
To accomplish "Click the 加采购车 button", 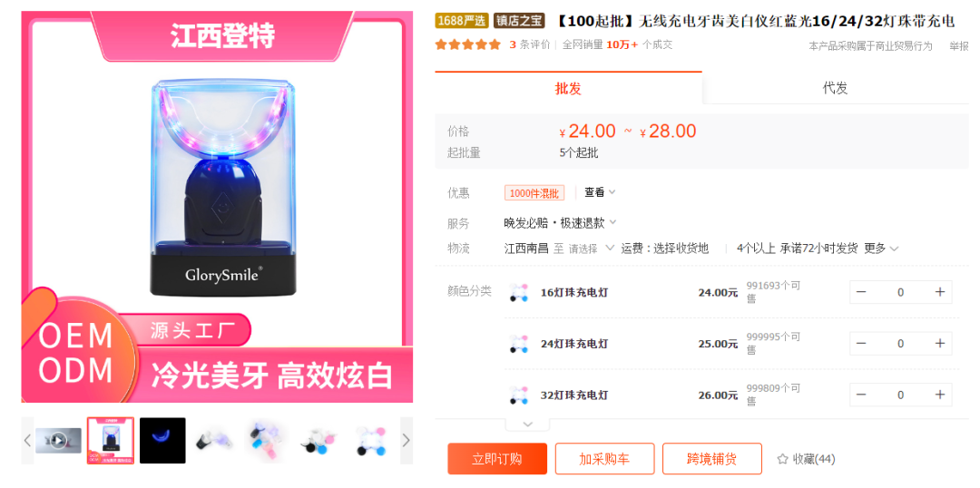I will [604, 459].
